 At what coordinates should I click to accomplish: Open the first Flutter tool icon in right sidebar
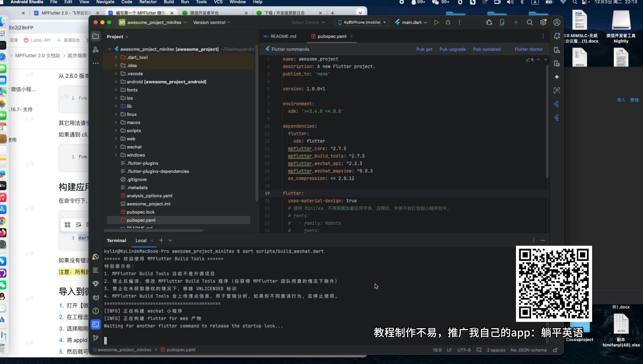[557, 104]
